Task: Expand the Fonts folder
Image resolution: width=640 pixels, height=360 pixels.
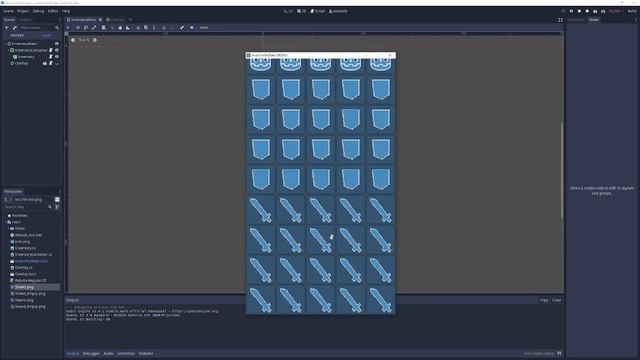Action: tap(9, 229)
